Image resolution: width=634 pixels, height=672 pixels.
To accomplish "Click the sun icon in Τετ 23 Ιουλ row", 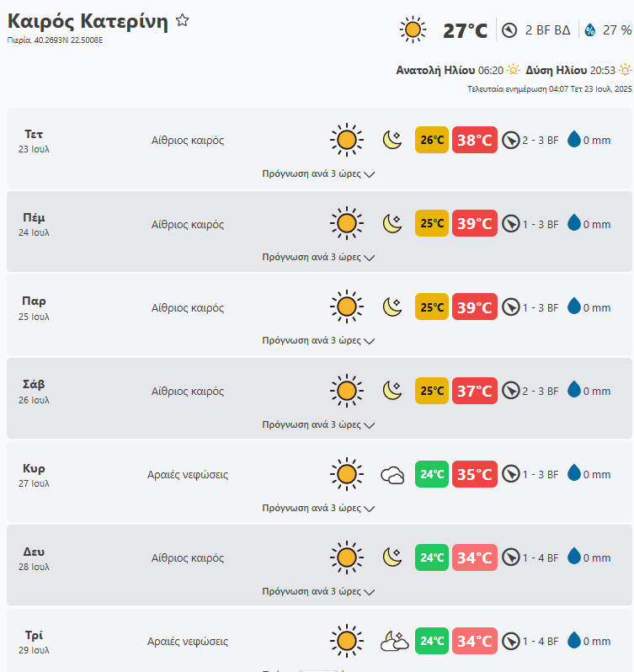I will [345, 140].
